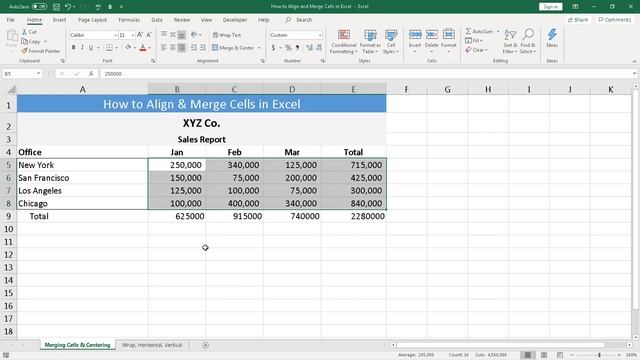This screenshot has height=360, width=640.
Task: Apply accounting dollar number format
Action: coord(273,48)
